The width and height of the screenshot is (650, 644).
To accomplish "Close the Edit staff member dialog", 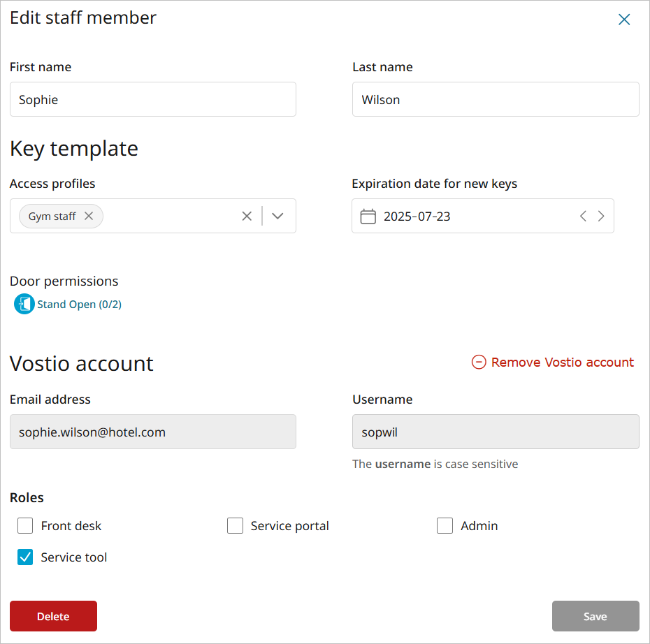I will pyautogui.click(x=624, y=20).
